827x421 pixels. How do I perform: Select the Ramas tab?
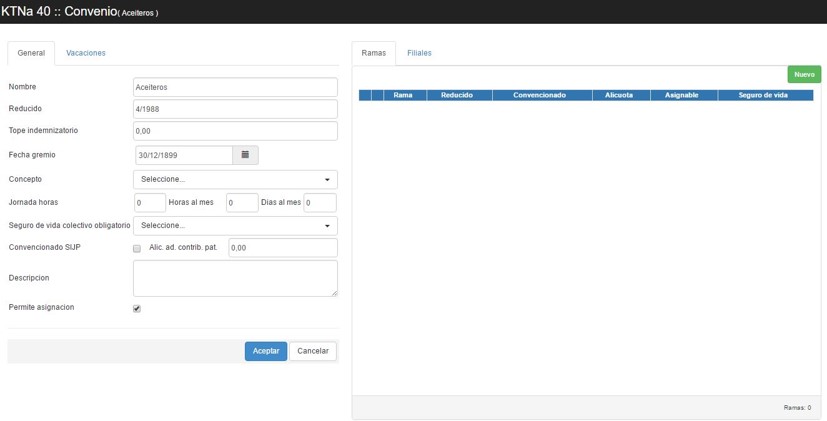pos(373,53)
